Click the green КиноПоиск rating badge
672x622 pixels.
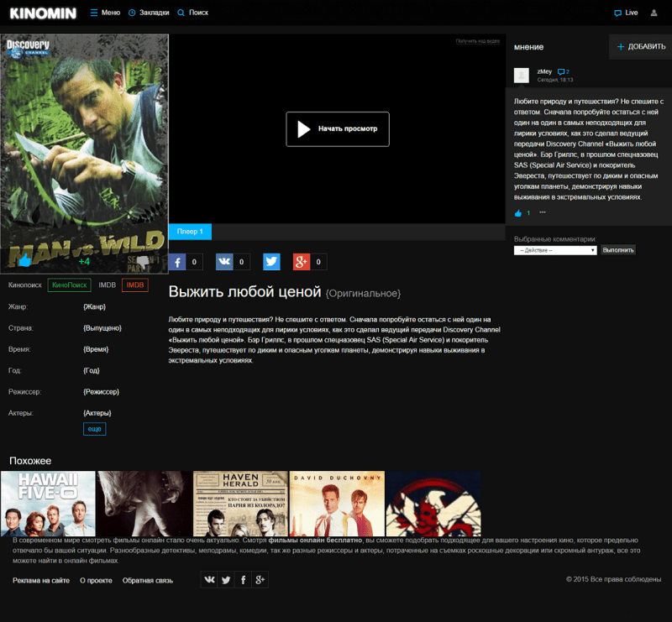click(70, 285)
